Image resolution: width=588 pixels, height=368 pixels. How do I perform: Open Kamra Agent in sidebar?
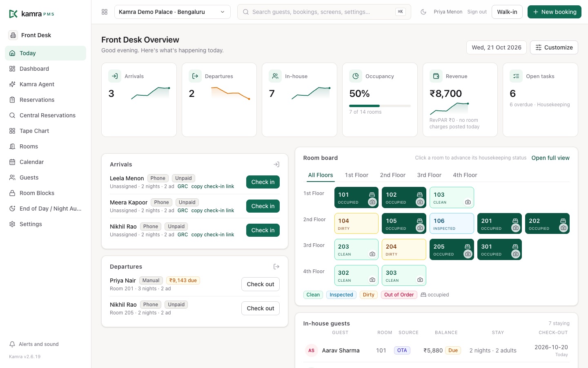(46, 84)
